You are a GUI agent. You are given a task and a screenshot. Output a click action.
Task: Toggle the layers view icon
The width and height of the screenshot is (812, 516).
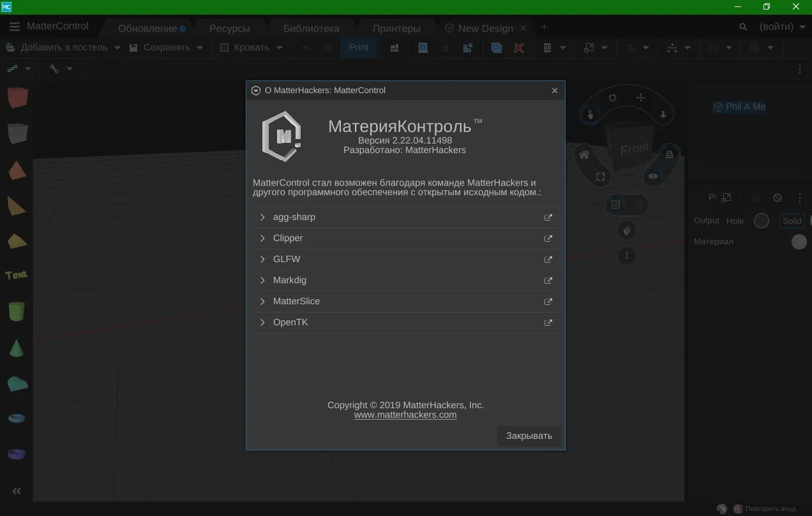tap(669, 154)
